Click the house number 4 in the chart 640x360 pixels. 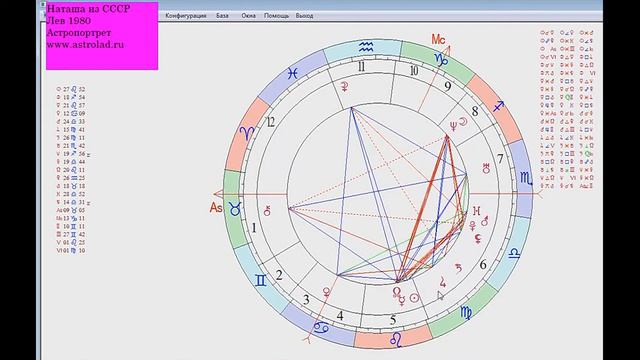[340, 316]
